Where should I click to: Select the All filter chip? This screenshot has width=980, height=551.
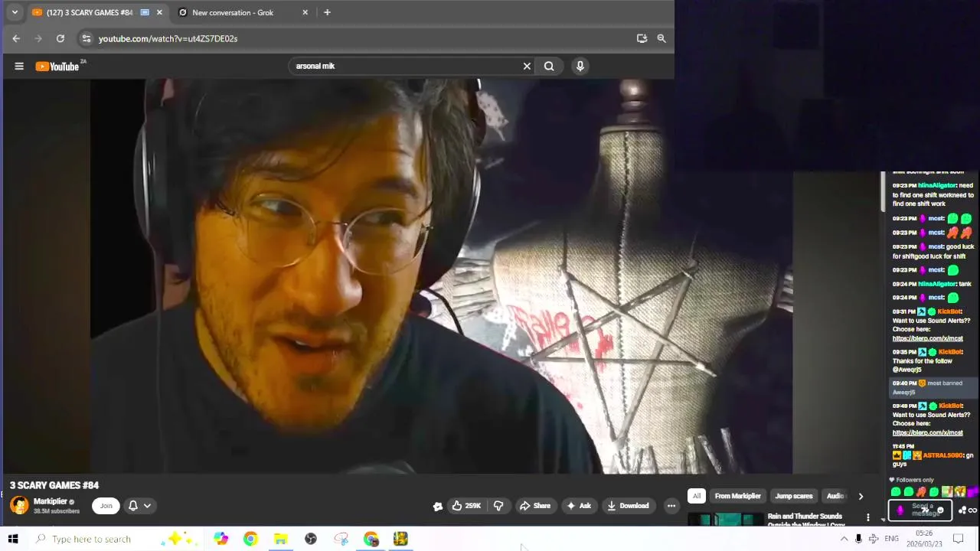click(696, 496)
